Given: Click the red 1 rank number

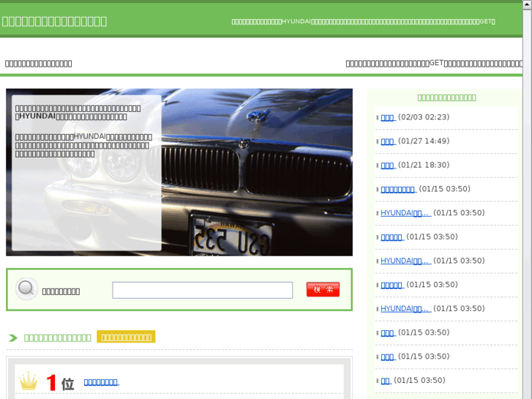Looking at the screenshot, I should point(51,383).
